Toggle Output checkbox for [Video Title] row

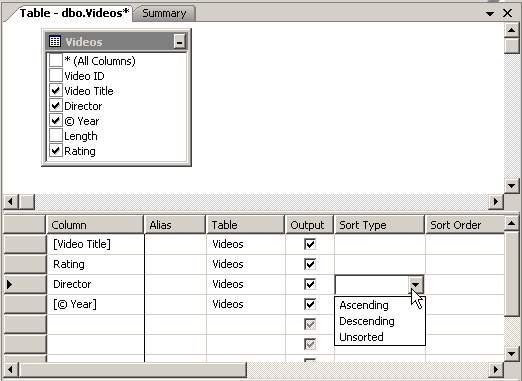click(x=310, y=244)
